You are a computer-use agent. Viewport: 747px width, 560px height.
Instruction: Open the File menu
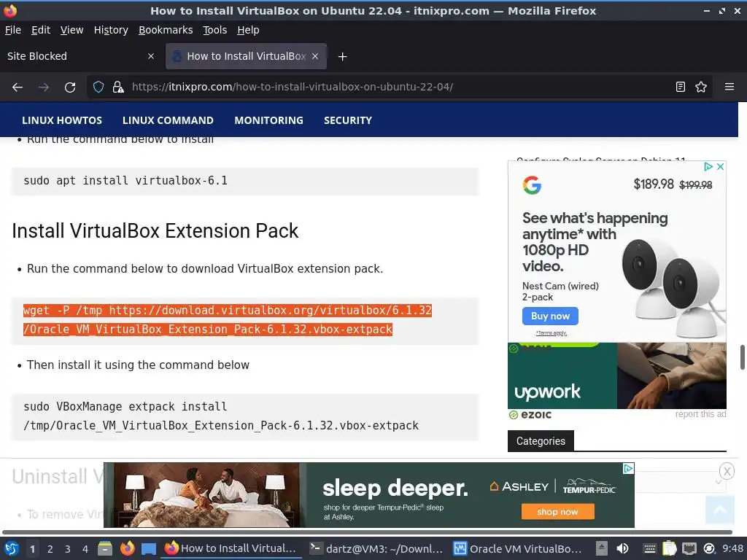[13, 30]
